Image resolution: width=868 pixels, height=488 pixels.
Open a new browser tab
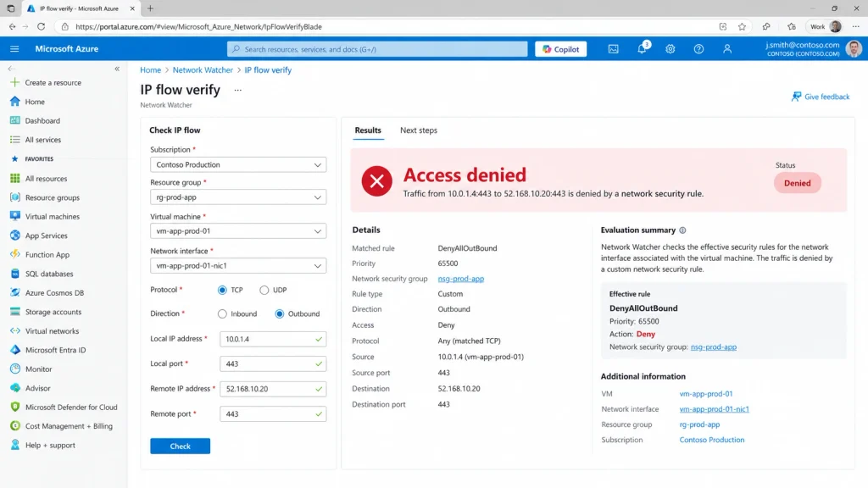coord(150,8)
